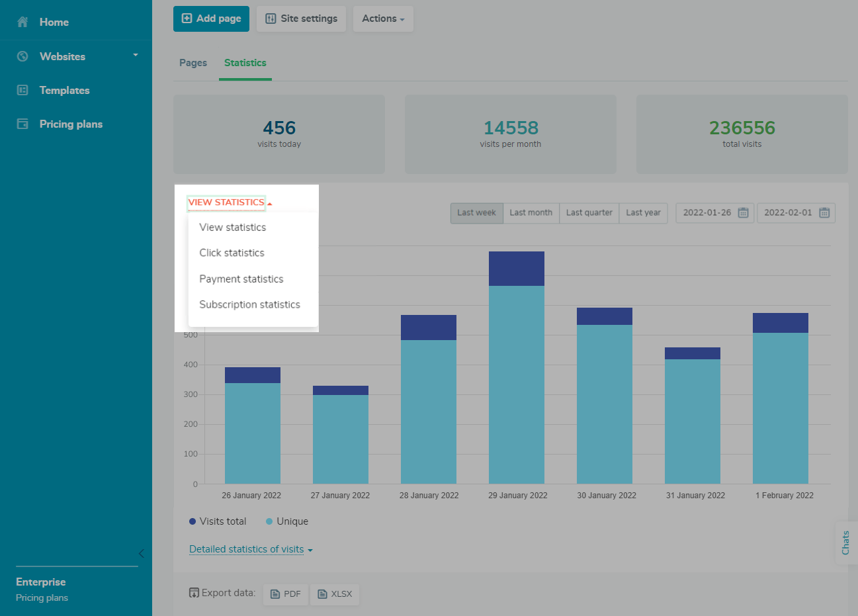
Task: Click the Templates sidebar icon
Action: [22, 90]
